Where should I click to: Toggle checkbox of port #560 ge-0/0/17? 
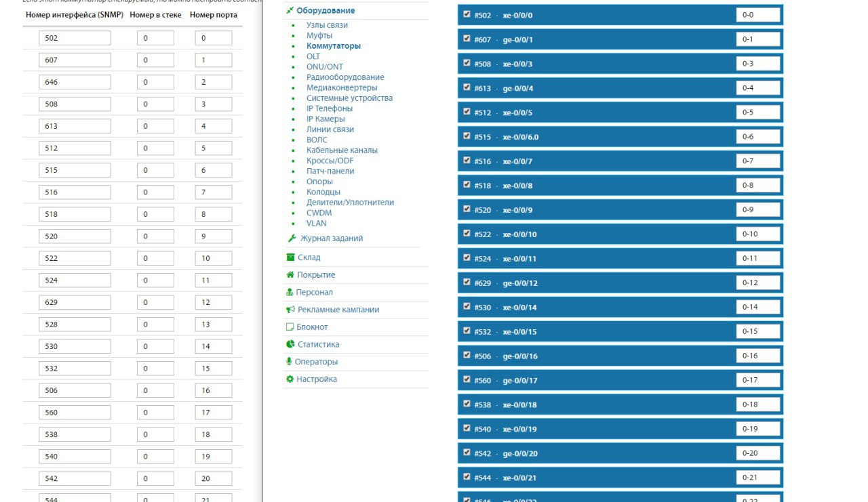467,379
